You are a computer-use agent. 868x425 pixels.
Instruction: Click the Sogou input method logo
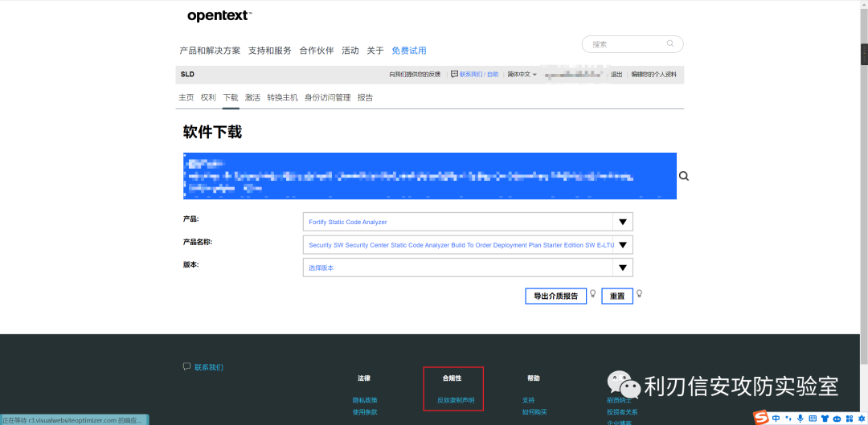pos(762,417)
